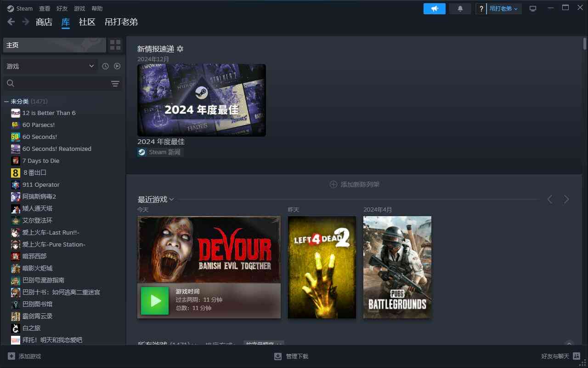Open the 吊打老弟 account dropdown
The width and height of the screenshot is (588, 368).
[x=503, y=9]
